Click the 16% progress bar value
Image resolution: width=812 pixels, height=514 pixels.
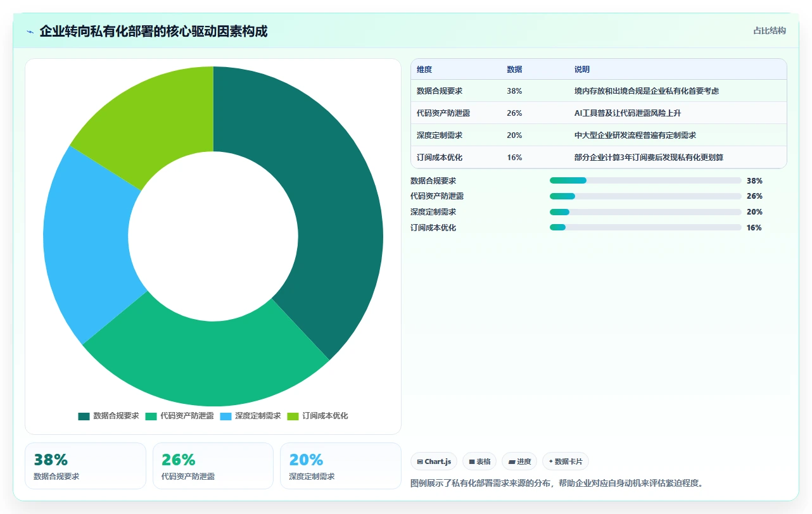click(x=754, y=228)
